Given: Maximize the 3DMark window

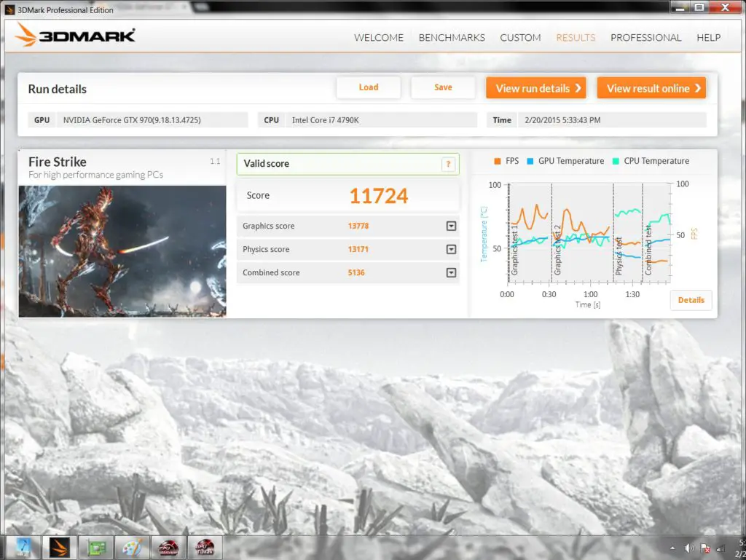Looking at the screenshot, I should coord(699,7).
